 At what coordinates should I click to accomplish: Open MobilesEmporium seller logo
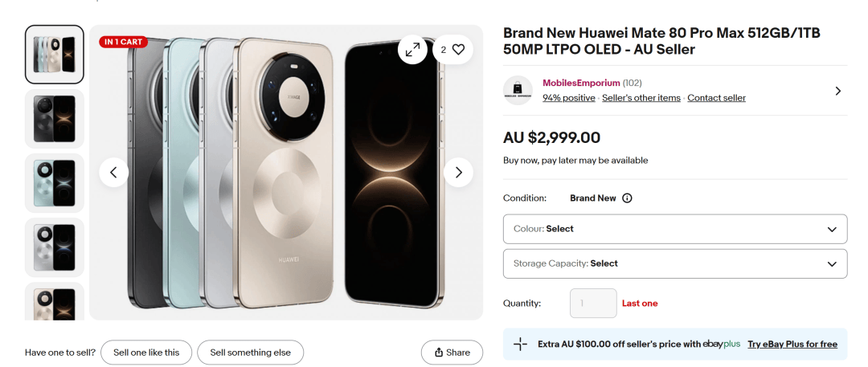coord(518,91)
